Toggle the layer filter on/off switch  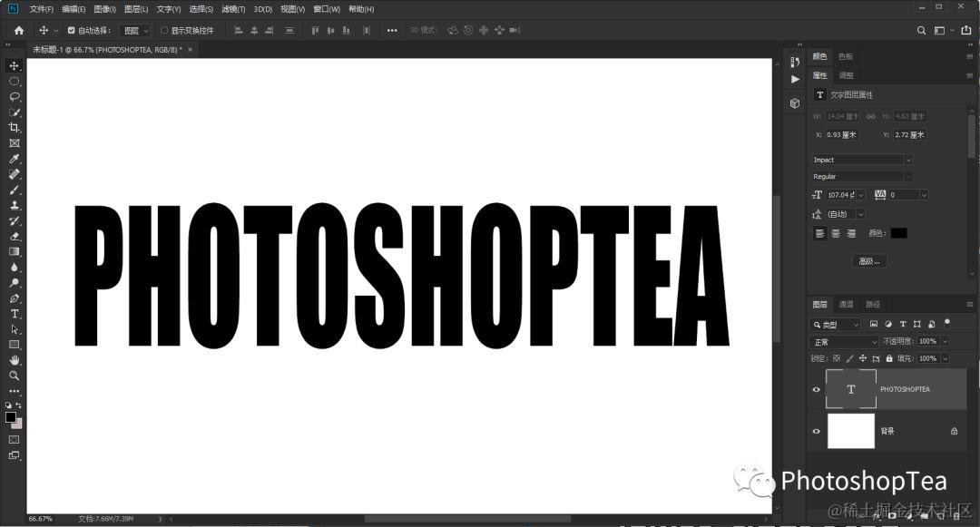pos(946,324)
